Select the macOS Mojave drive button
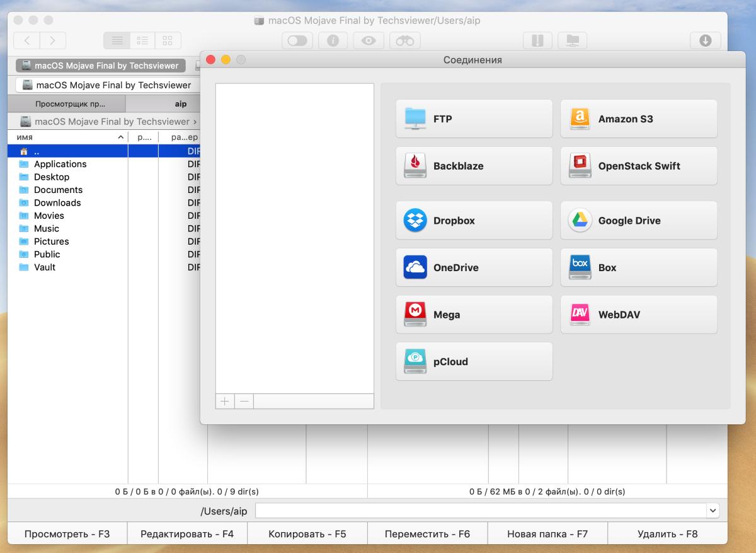The width and height of the screenshot is (756, 553). pyautogui.click(x=101, y=65)
